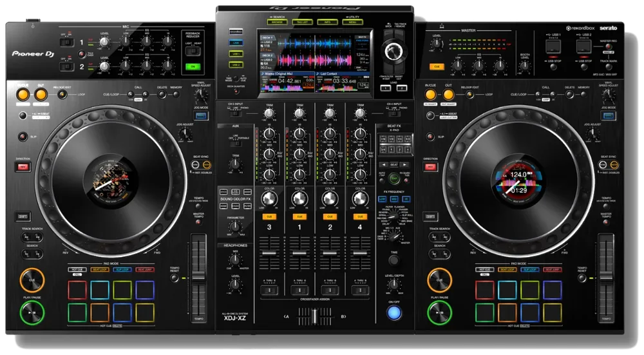Image resolution: width=644 pixels, height=355 pixels.
Task: Toggle the JOG MODE vinyl button, left deck
Action: click(201, 116)
